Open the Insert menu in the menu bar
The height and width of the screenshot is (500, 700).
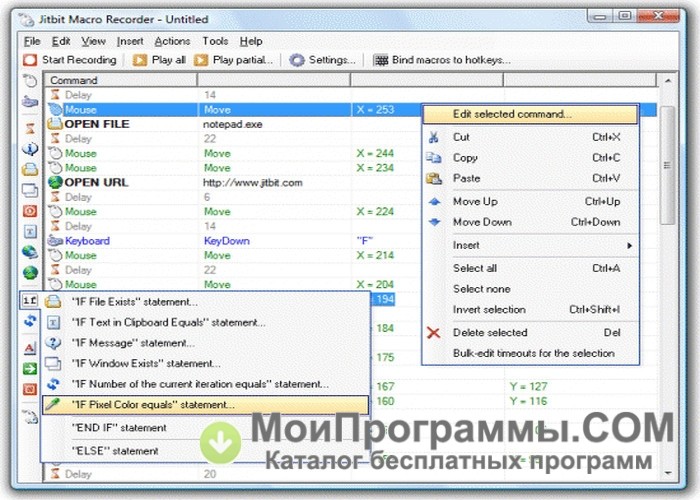(x=130, y=41)
